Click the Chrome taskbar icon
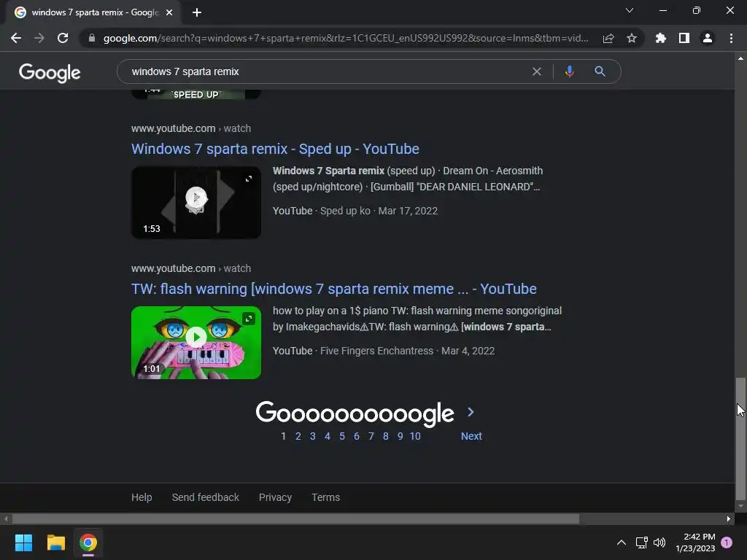747x560 pixels. 88,542
